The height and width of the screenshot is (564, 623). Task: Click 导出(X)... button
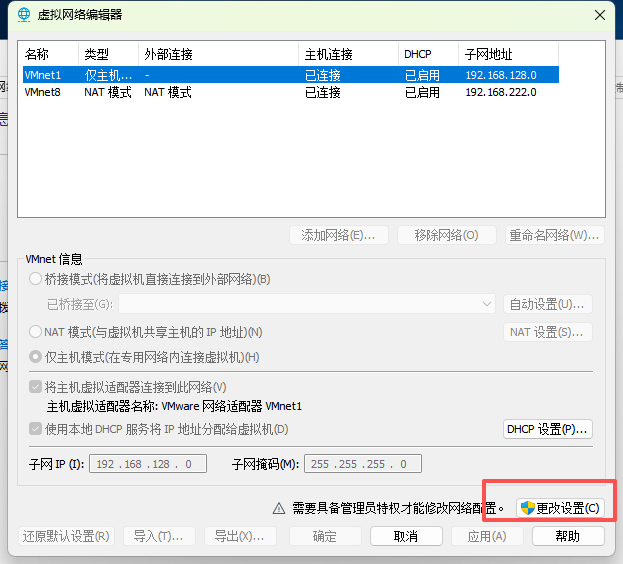point(240,536)
